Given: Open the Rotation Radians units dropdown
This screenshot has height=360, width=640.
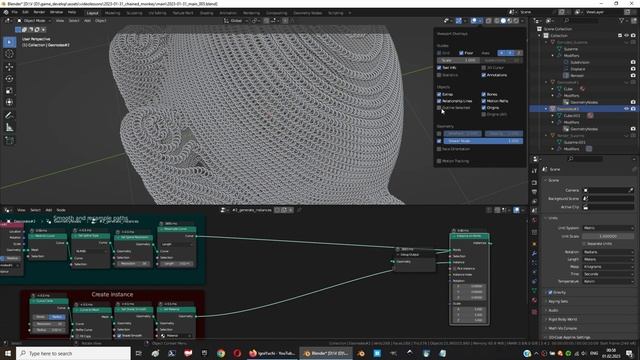Looking at the screenshot, I should point(608,252).
